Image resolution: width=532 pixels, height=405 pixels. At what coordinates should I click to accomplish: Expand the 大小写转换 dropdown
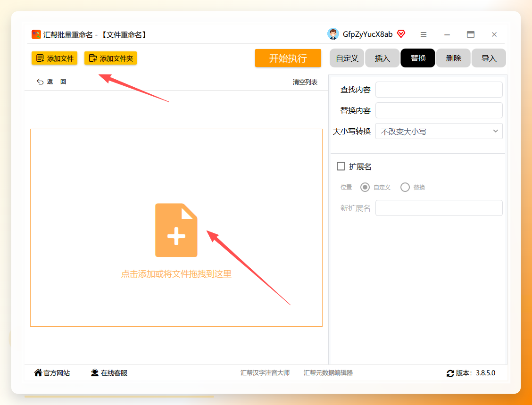point(439,131)
